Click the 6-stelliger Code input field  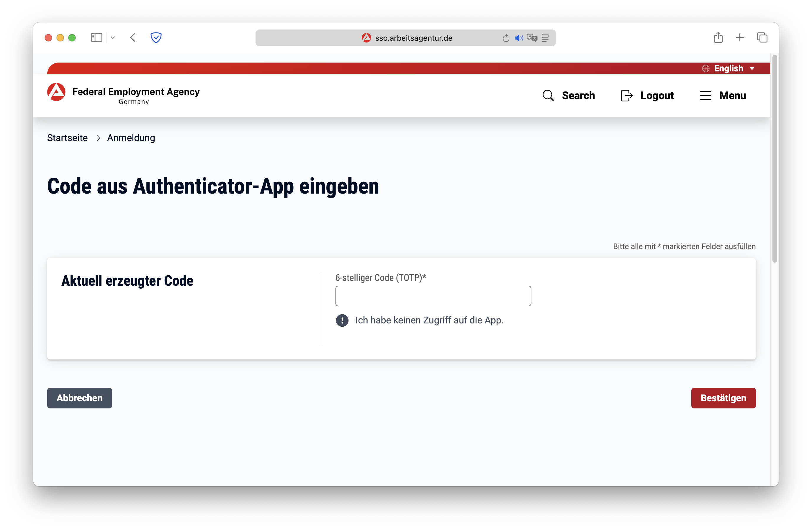tap(433, 296)
